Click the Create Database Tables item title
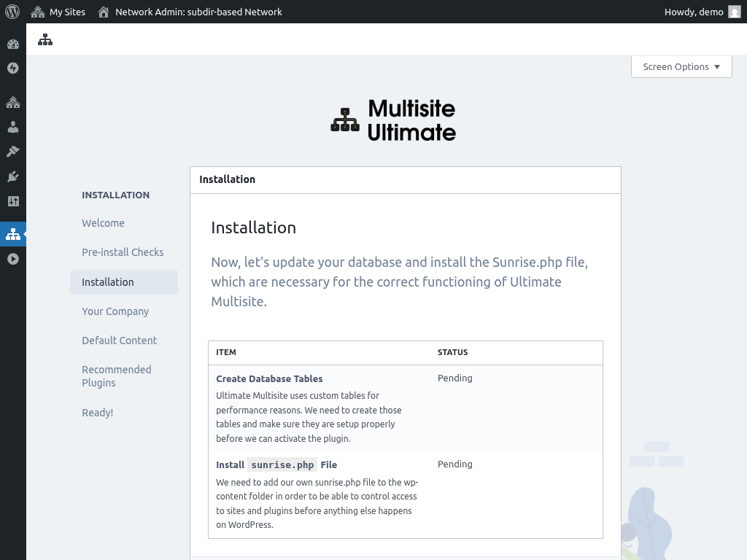 click(x=269, y=378)
